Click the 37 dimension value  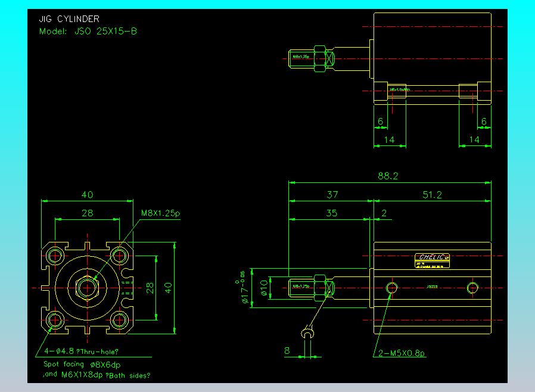332,195
